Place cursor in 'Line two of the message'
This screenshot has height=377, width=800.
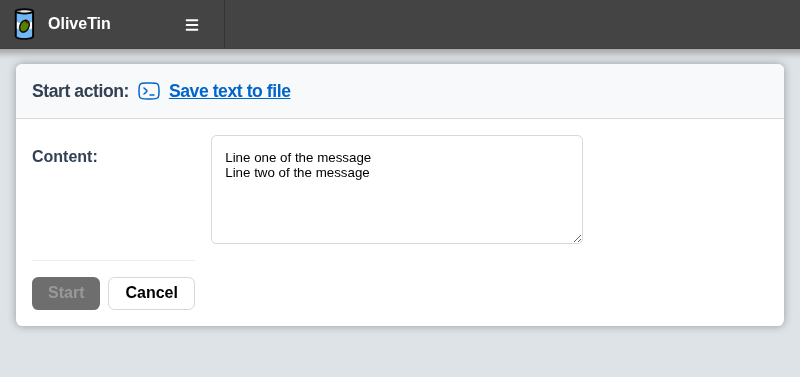pos(297,173)
